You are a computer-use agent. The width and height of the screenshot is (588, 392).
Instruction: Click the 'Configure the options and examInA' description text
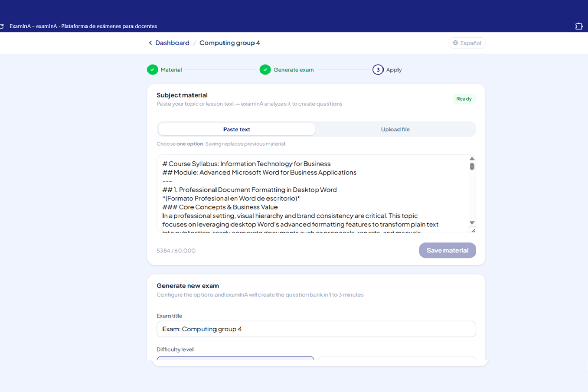(x=260, y=295)
